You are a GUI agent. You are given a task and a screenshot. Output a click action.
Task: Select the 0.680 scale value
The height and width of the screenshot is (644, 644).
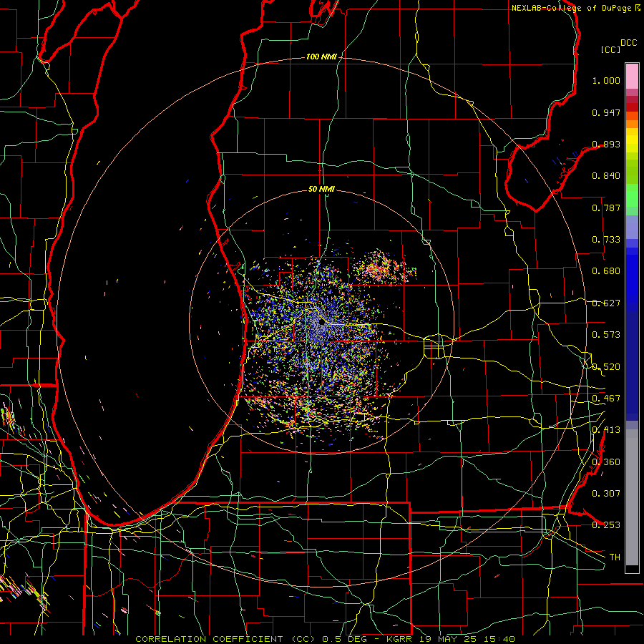[606, 271]
